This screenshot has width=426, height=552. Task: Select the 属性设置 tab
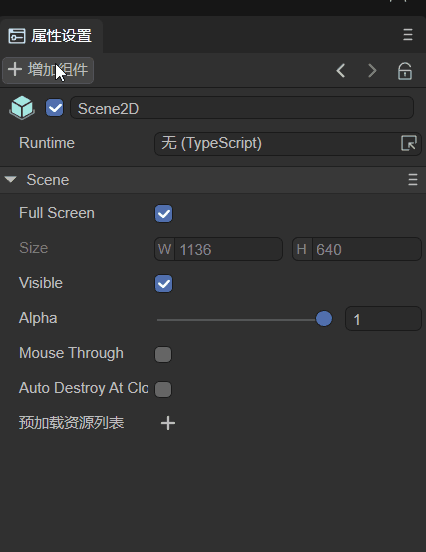(x=51, y=36)
